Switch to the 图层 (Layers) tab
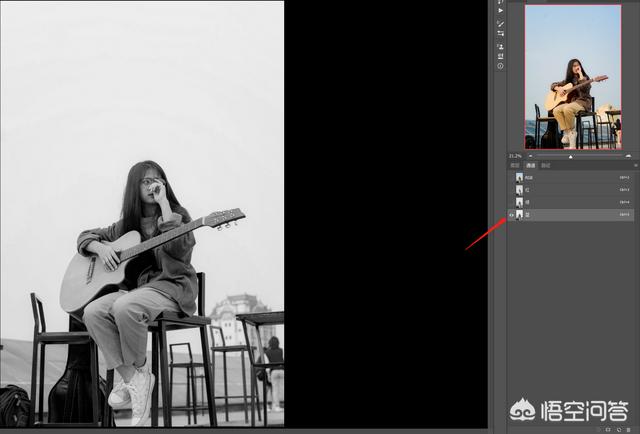 515,165
